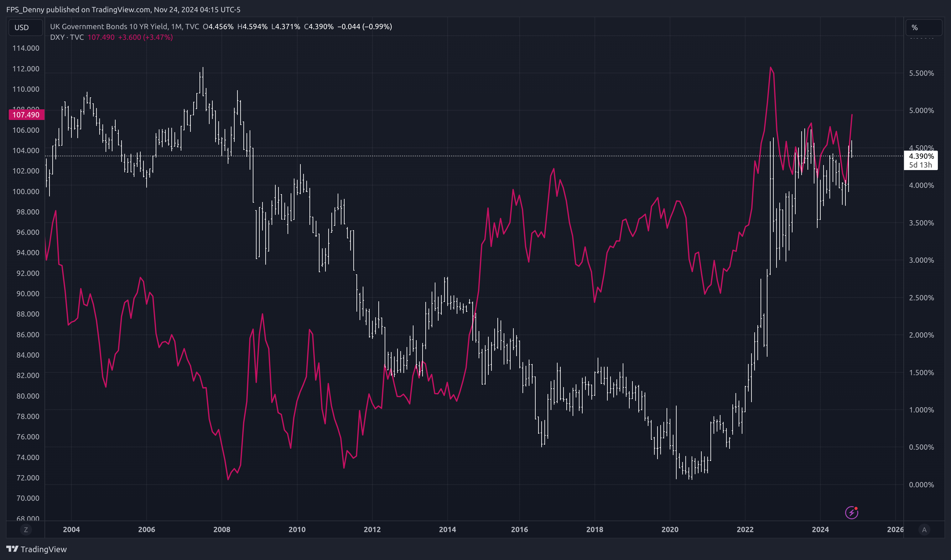The height and width of the screenshot is (560, 951).
Task: Select the DXY · TVC legend label
Action: click(x=67, y=37)
